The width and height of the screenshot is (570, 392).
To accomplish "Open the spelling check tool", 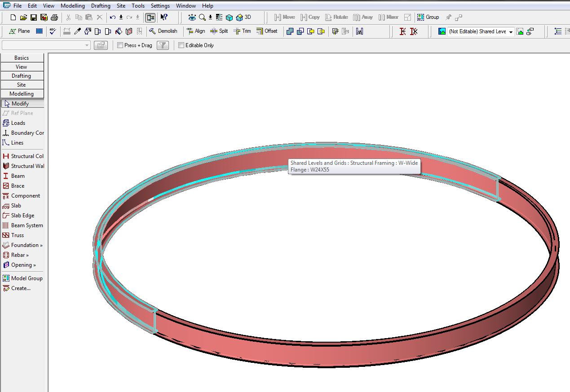I will (x=53, y=31).
